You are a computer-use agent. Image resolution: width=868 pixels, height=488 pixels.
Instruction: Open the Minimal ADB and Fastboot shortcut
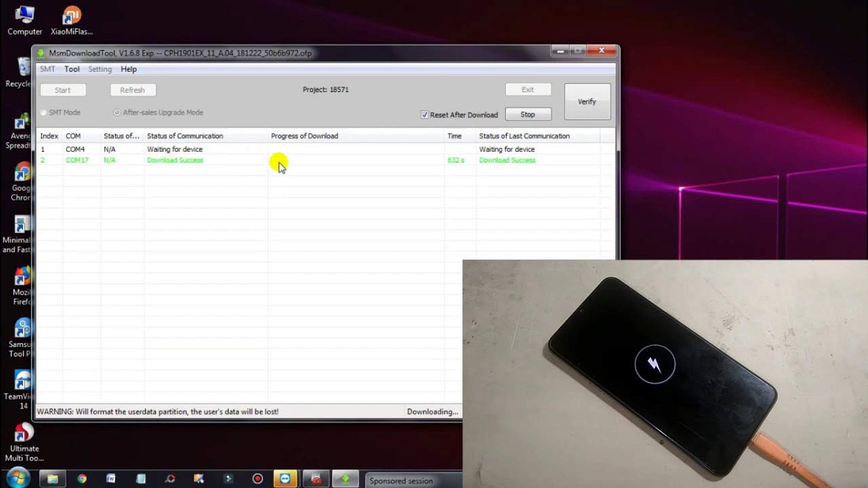pos(19,235)
